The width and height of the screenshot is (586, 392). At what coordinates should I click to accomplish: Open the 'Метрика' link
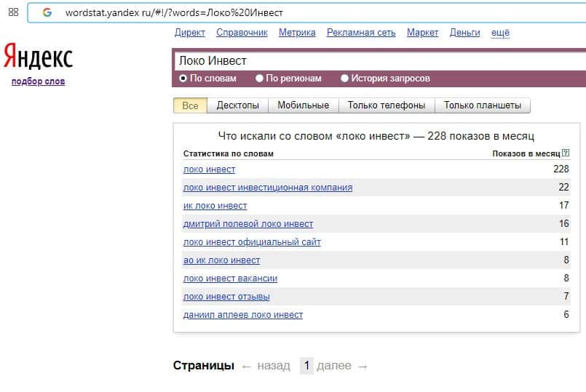click(297, 33)
